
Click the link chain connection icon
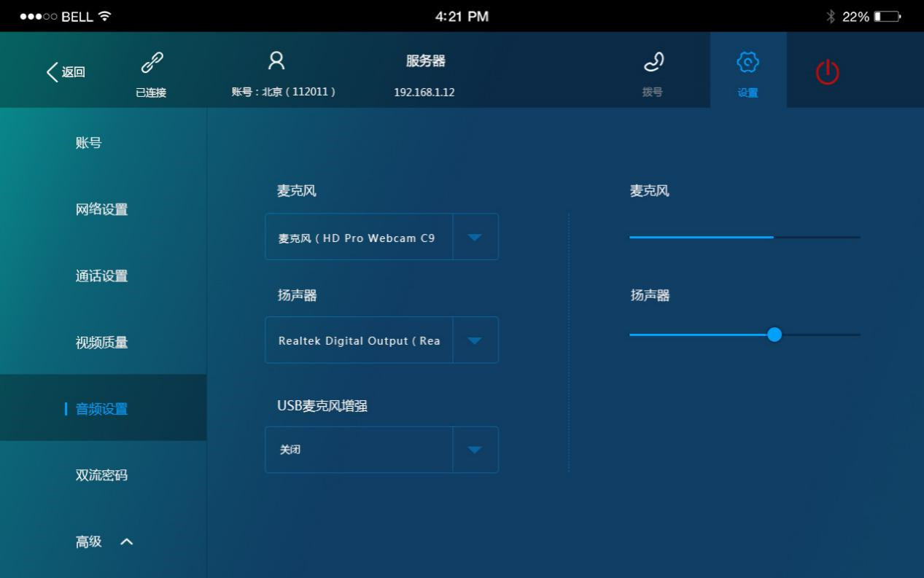click(x=152, y=63)
